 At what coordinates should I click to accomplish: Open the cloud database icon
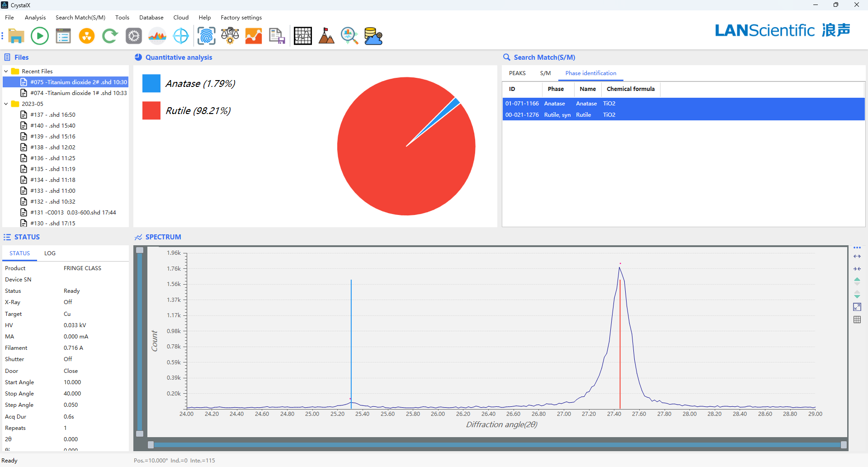tap(373, 36)
